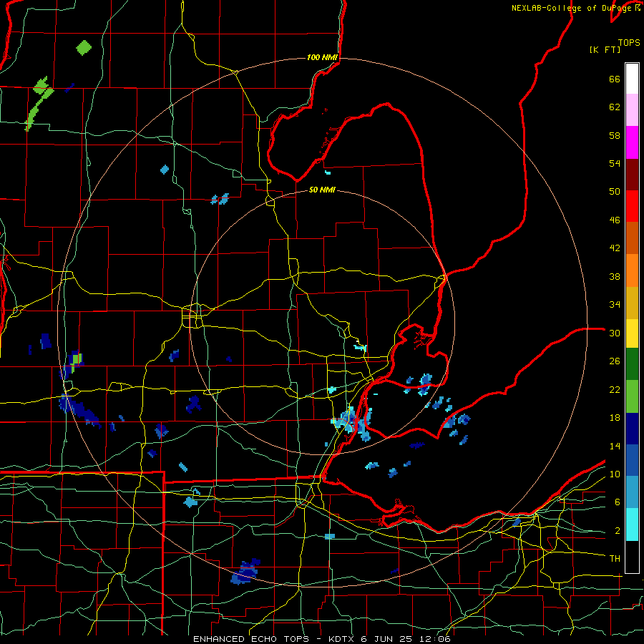Click the 50 NMI range ring label
This screenshot has width=644, height=644.
322,190
